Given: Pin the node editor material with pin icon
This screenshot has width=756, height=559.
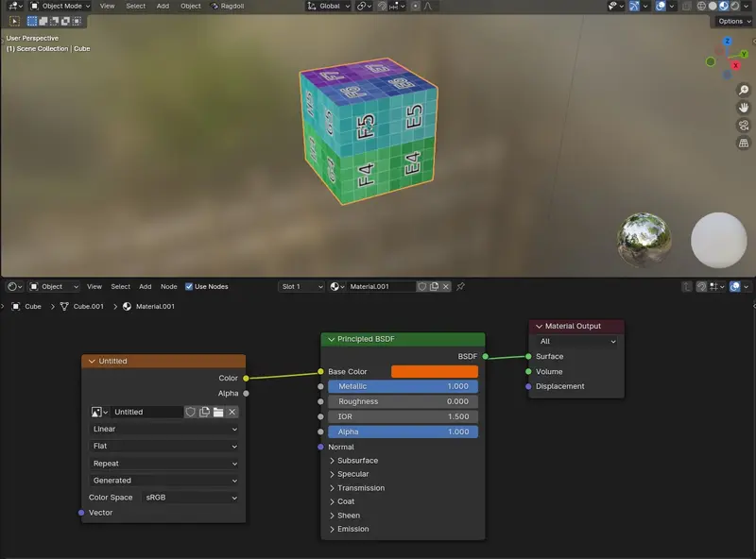Looking at the screenshot, I should [x=461, y=286].
